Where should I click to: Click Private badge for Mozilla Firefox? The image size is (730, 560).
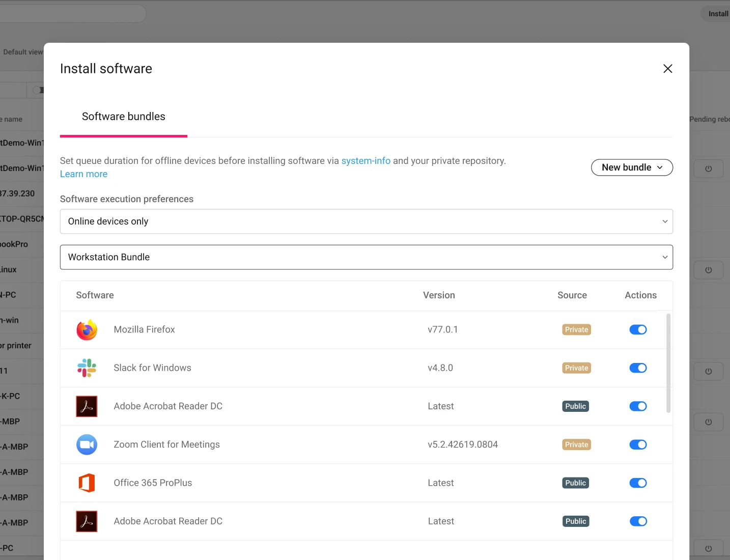[x=576, y=330]
